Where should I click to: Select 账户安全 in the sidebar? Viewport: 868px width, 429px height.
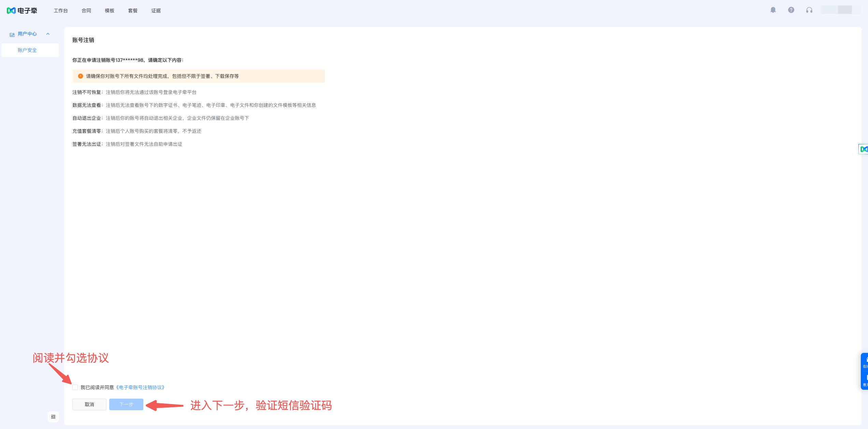point(27,50)
